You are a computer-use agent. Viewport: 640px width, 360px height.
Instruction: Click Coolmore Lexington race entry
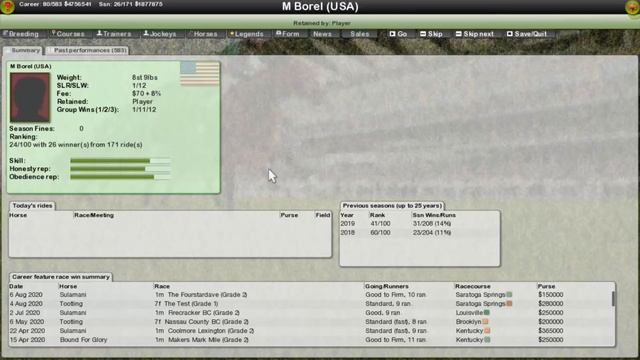point(204,331)
